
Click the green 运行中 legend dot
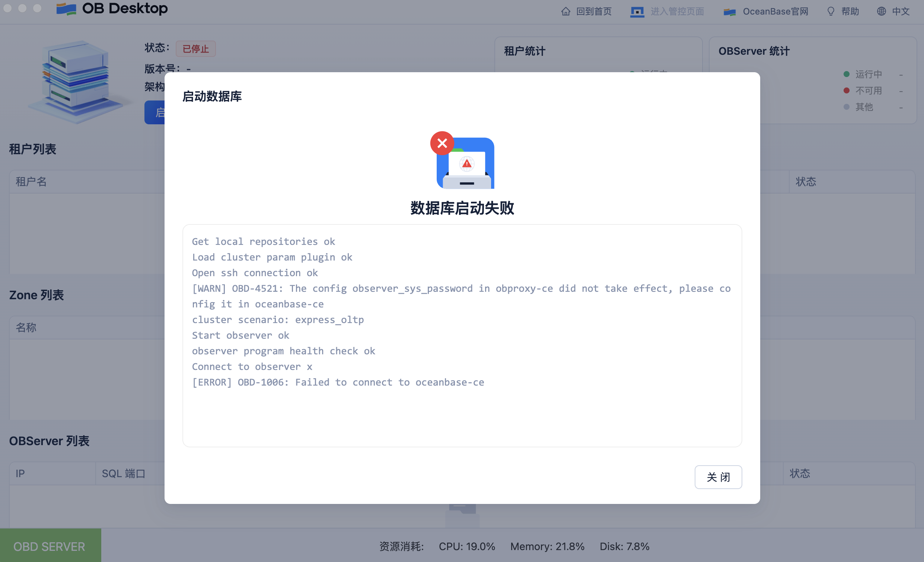(846, 74)
